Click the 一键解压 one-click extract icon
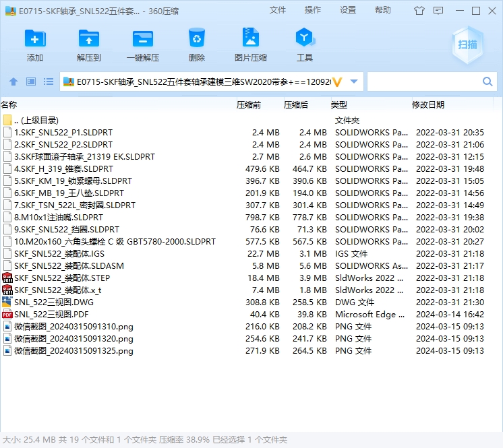The height and width of the screenshot is (448, 503). pyautogui.click(x=143, y=39)
